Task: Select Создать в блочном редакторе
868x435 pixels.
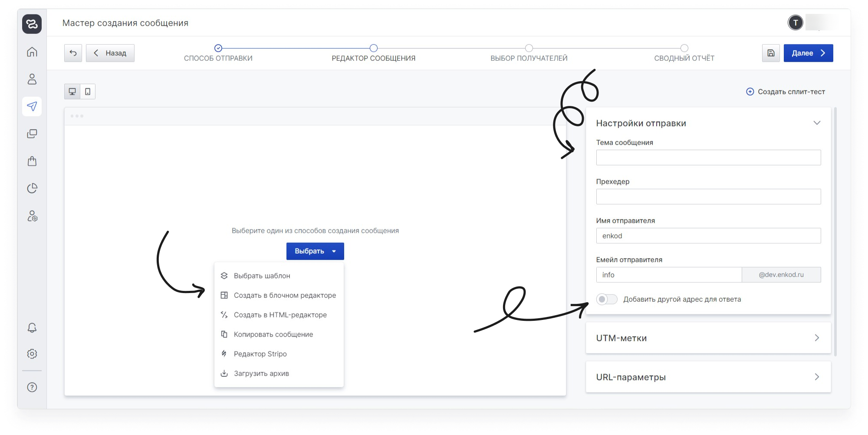Action: point(279,295)
